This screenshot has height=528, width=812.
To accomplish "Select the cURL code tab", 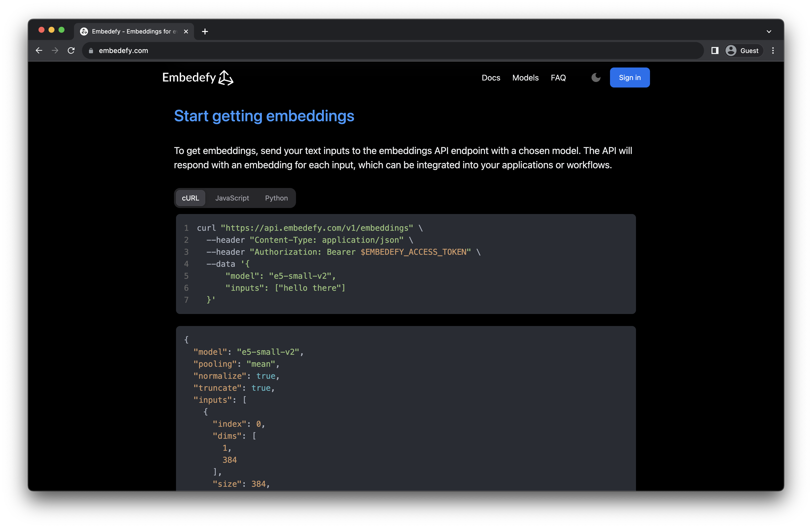I will click(x=190, y=198).
